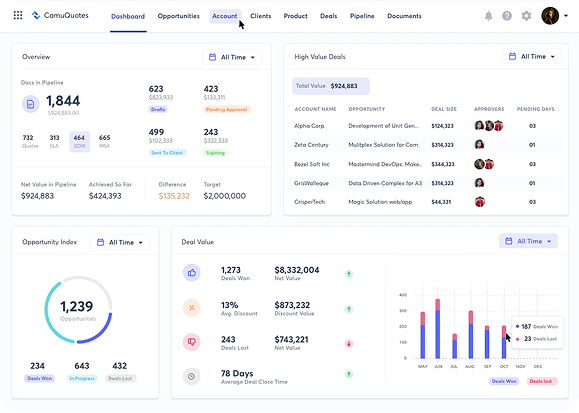Expand the Overview All Time dropdown
The height and width of the screenshot is (413, 579).
pos(232,57)
